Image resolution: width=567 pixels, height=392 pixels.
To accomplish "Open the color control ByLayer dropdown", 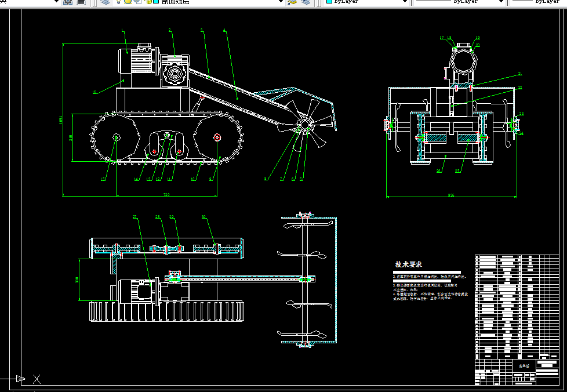I will (405, 2).
